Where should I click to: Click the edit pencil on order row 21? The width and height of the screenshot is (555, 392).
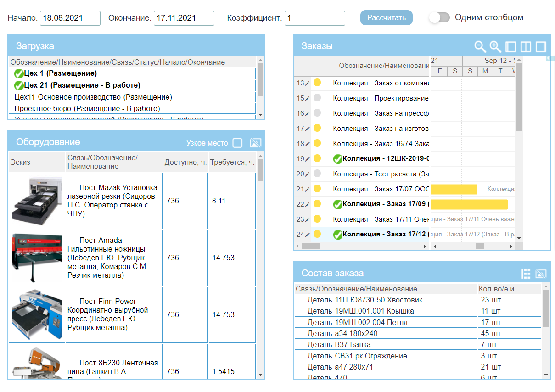point(308,190)
